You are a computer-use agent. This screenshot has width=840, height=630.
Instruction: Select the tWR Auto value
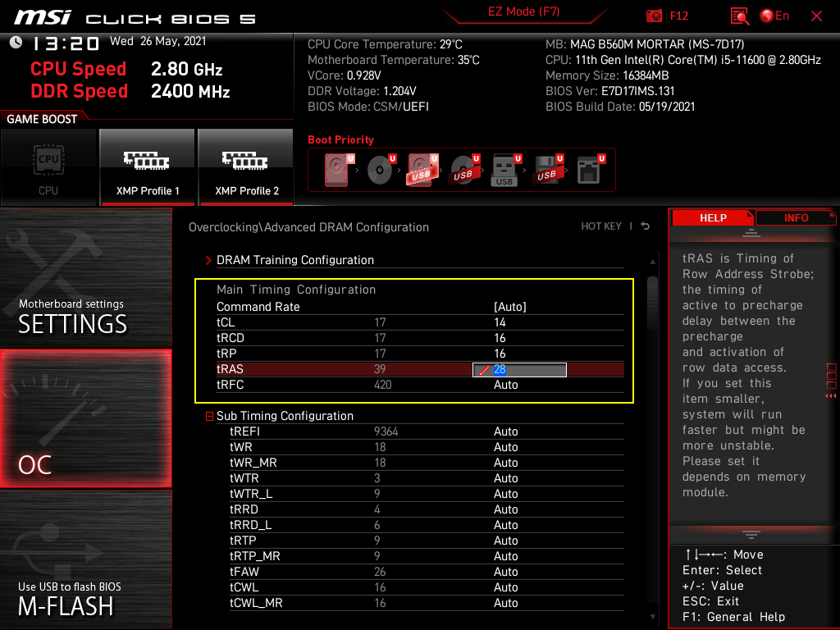(505, 447)
